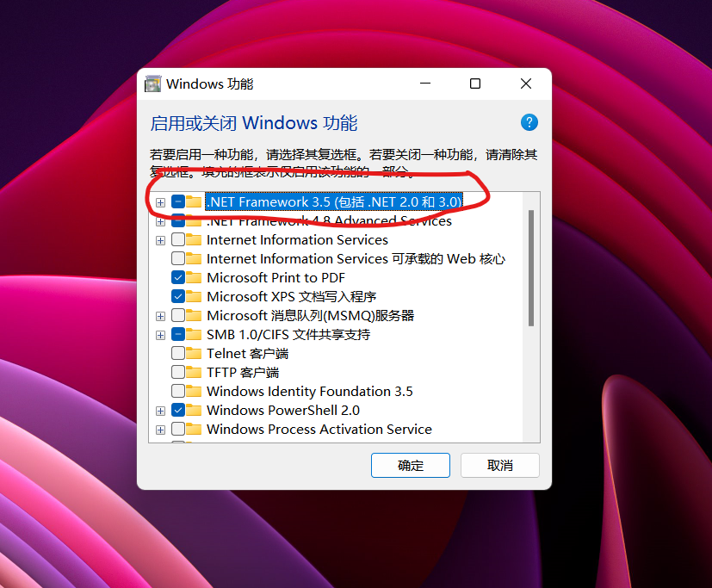
Task: Select "Internet Information Services 可承载的 Web 核心" label
Action: tap(356, 259)
